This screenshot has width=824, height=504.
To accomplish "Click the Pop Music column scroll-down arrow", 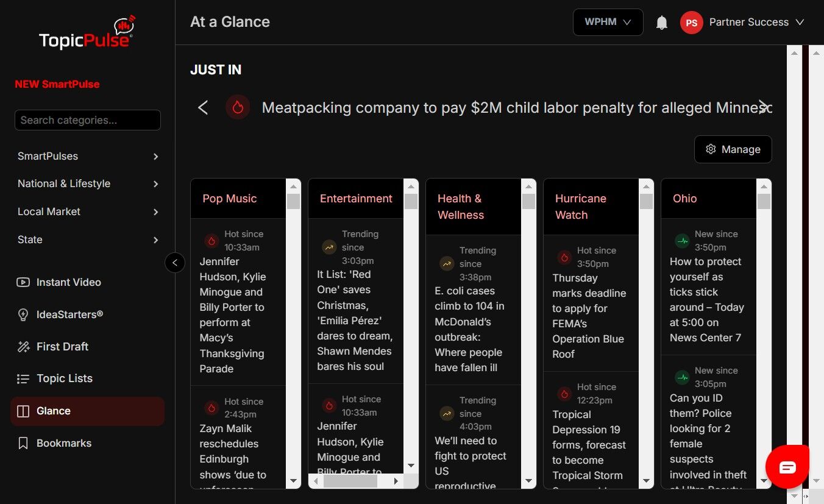I will (293, 481).
